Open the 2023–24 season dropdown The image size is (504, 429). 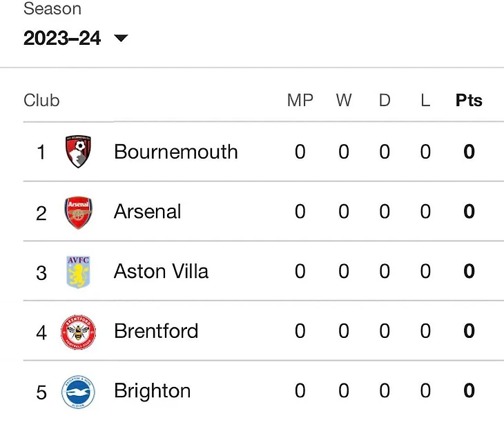point(63,39)
